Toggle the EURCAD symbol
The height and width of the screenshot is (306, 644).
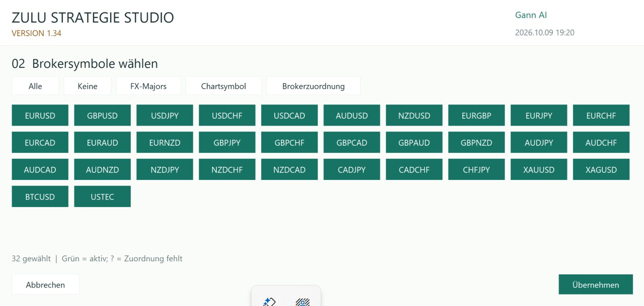(40, 143)
